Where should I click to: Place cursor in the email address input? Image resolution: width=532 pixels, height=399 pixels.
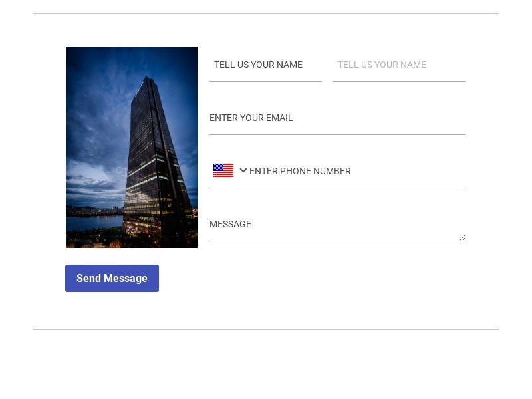click(x=336, y=118)
